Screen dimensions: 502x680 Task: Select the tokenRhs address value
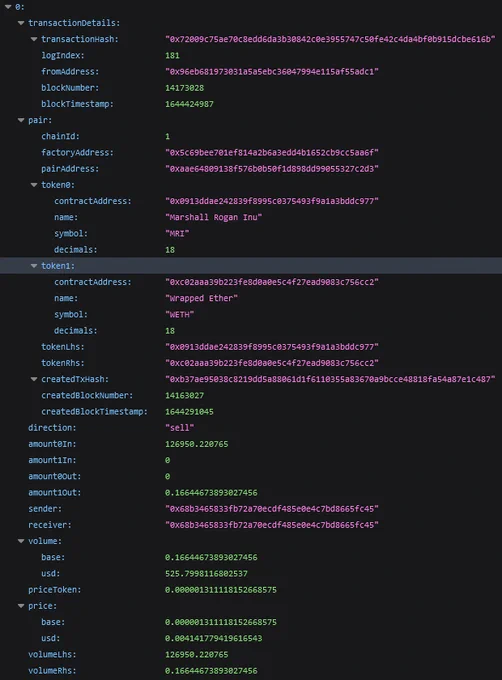click(x=272, y=363)
